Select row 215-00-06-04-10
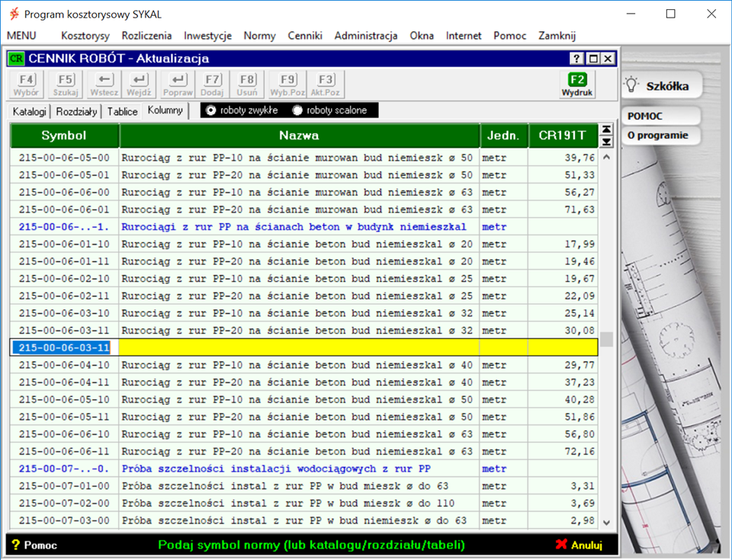 tap(304, 365)
